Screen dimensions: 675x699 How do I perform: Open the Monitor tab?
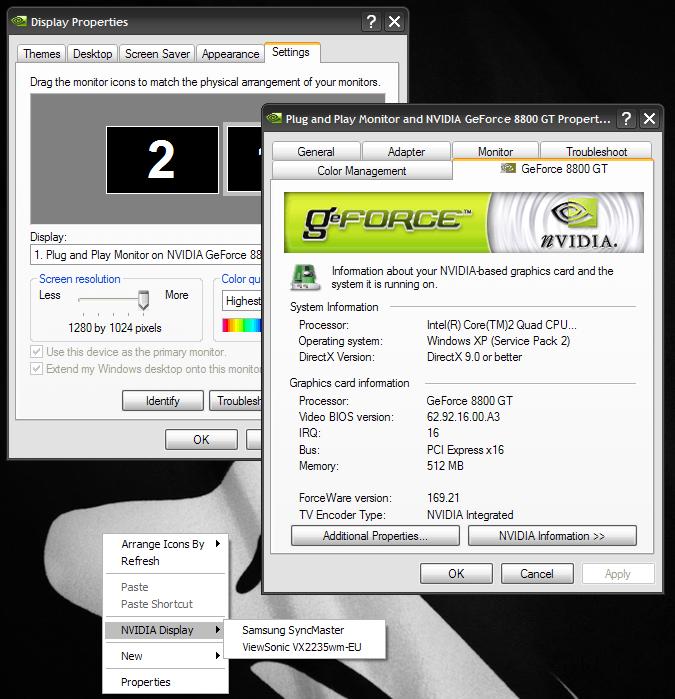pyautogui.click(x=495, y=152)
